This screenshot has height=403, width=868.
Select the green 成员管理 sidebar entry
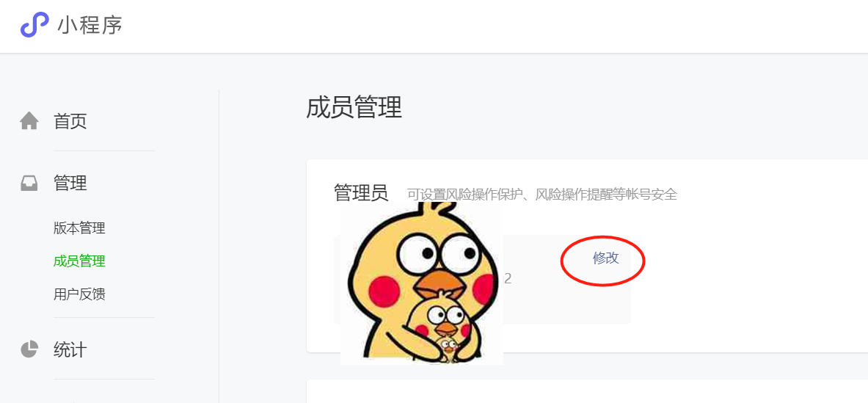coord(80,261)
